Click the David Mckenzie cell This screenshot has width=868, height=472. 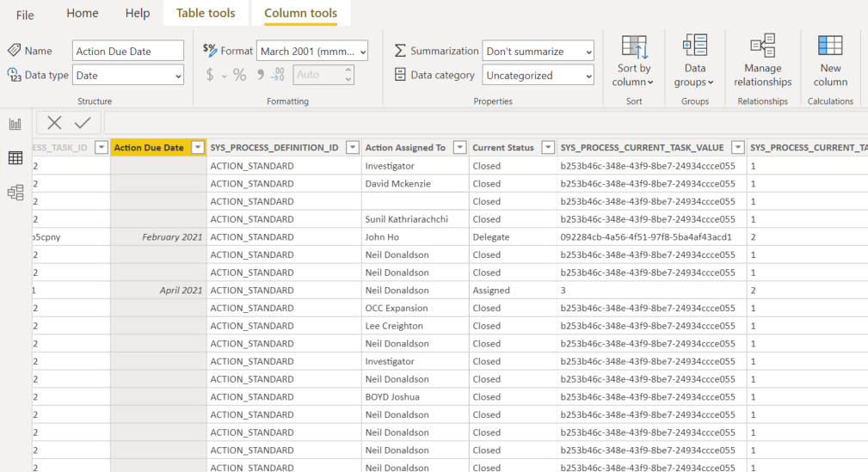[416, 184]
